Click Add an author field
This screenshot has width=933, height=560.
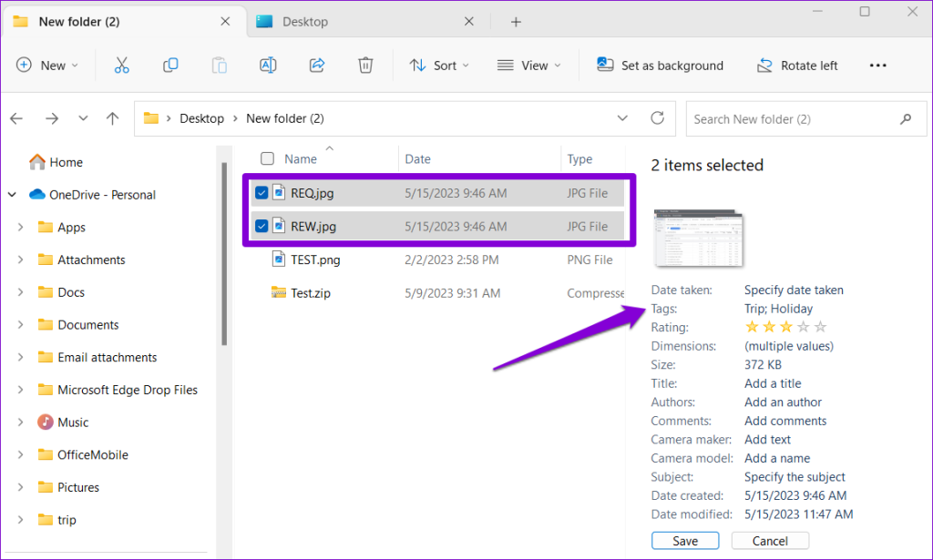[783, 402]
